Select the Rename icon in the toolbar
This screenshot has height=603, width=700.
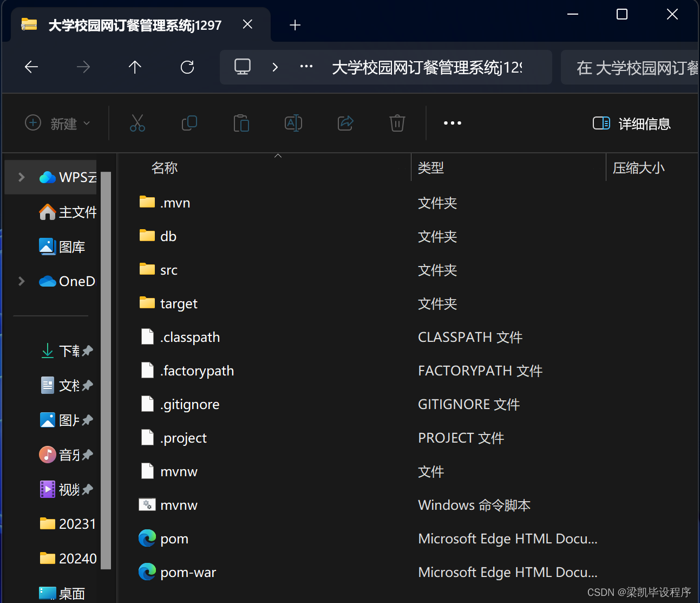[x=293, y=123]
